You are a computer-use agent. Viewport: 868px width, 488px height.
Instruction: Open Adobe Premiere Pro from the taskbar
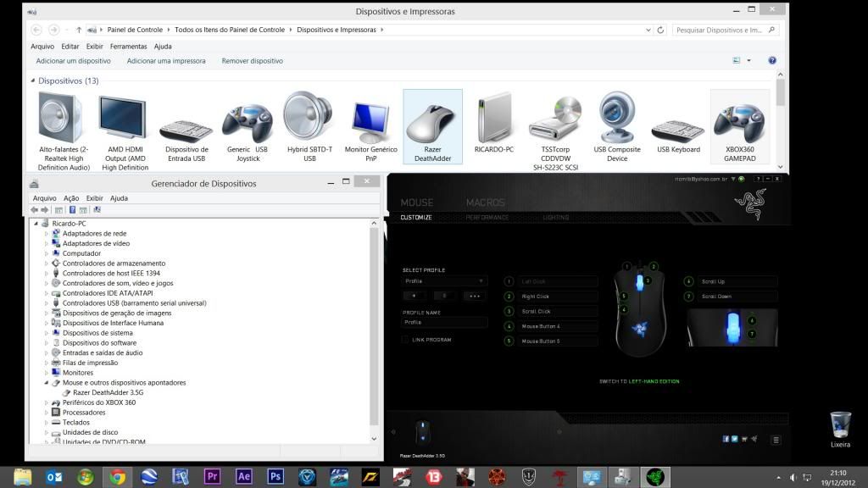pos(212,476)
